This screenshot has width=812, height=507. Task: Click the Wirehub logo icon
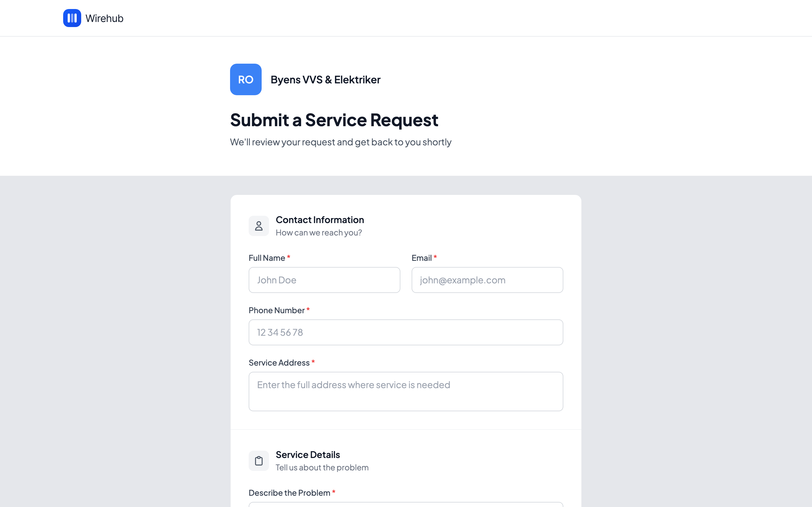point(72,18)
